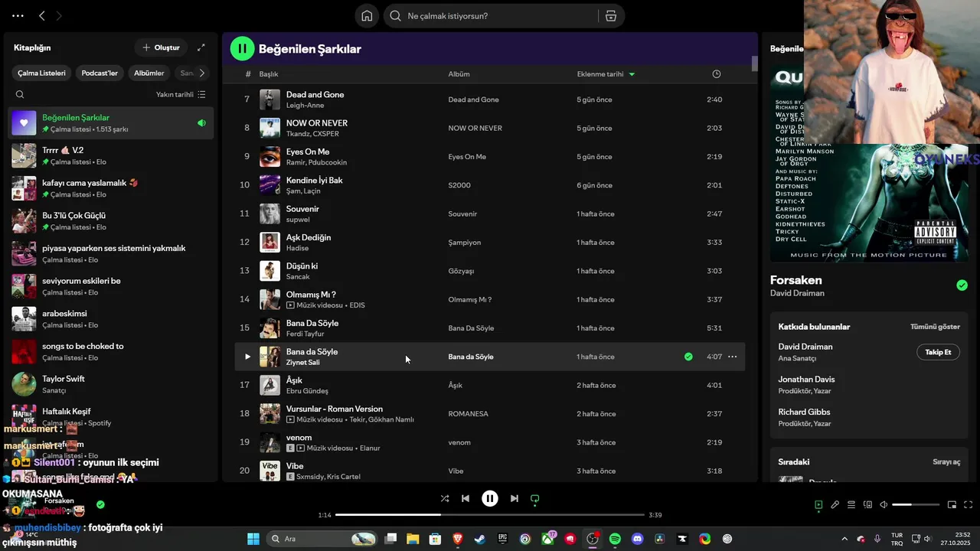Open the Ferdi Tayfur artist link

(x=305, y=334)
